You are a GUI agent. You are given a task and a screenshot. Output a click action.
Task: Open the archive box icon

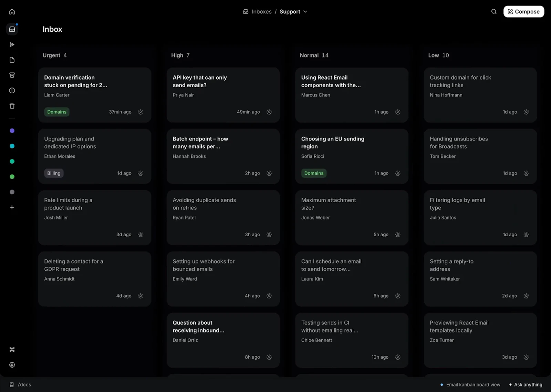coord(12,75)
